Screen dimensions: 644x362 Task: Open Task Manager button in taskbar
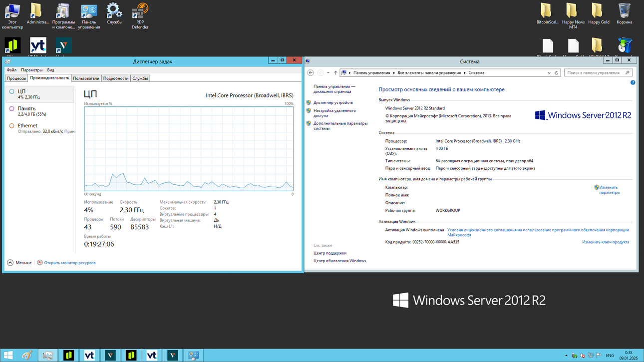pyautogui.click(x=48, y=356)
